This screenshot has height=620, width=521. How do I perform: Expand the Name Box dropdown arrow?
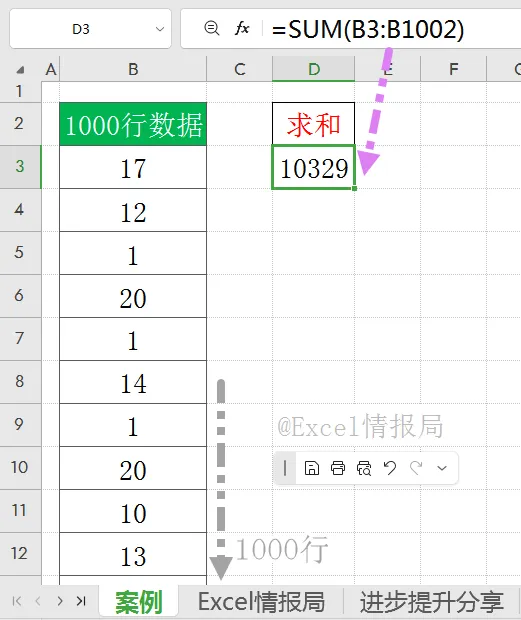pyautogui.click(x=160, y=29)
